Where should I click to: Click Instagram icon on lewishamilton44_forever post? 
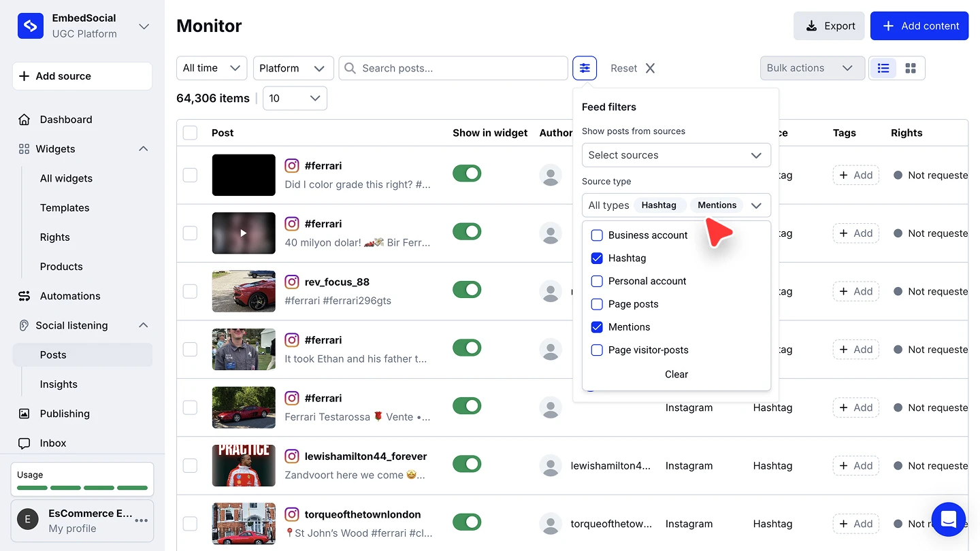point(292,456)
